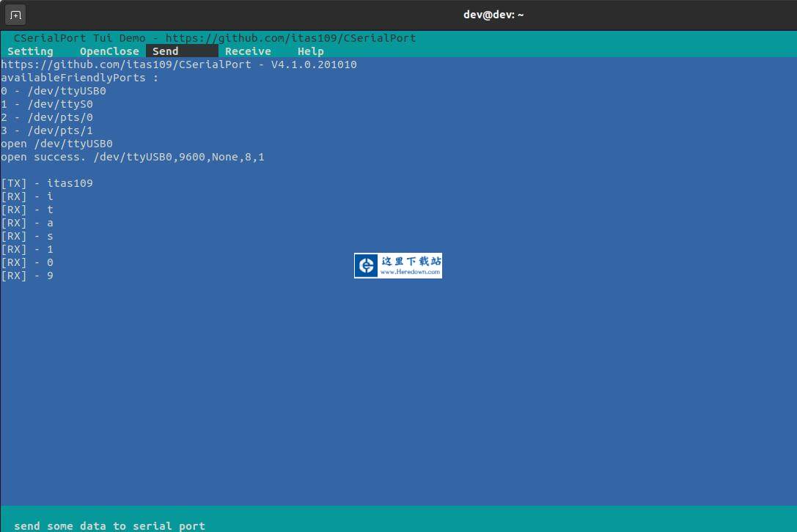Open the OpenClose menu
The image size is (797, 532).
(x=109, y=51)
